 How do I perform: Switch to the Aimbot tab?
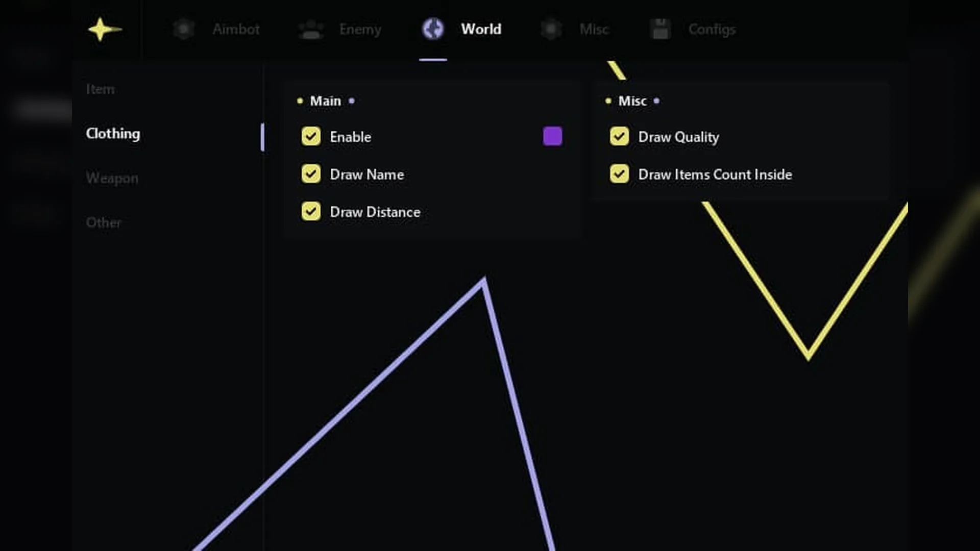[236, 30]
